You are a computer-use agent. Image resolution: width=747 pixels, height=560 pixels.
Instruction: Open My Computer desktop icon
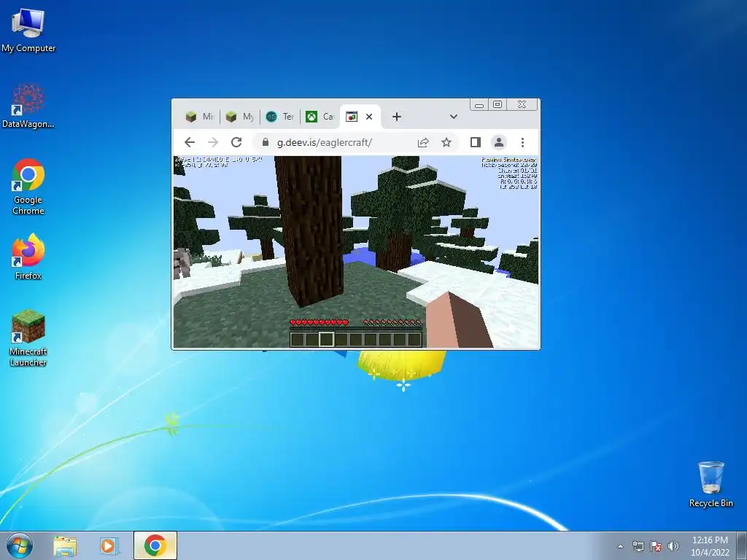click(x=28, y=31)
